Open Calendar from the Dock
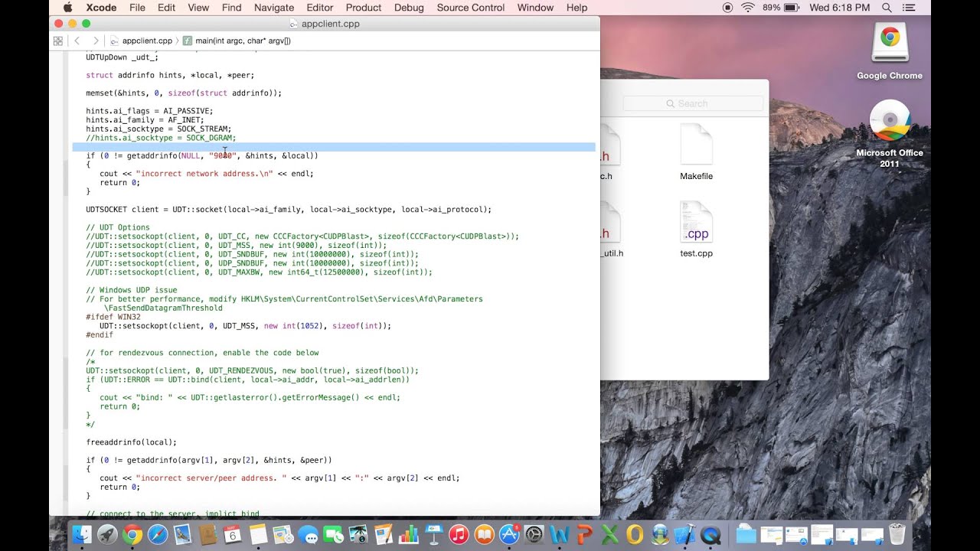Screen dimensions: 980x551 pos(233,534)
